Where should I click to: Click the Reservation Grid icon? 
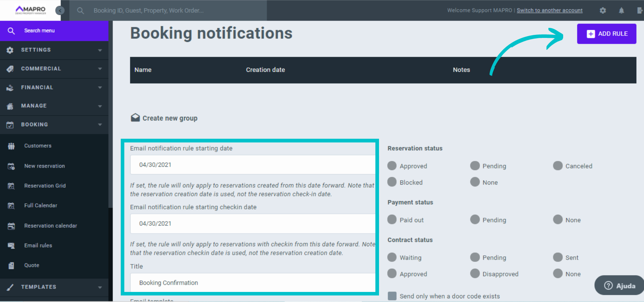pyautogui.click(x=11, y=186)
